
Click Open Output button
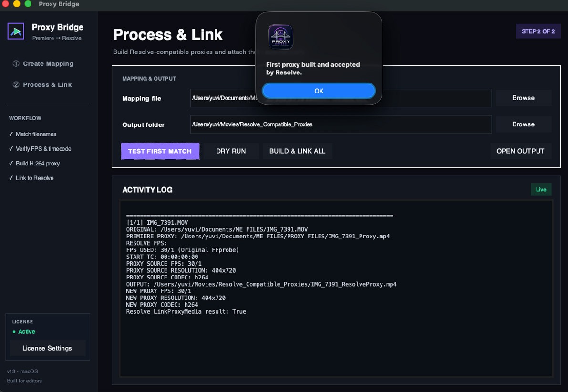[520, 151]
